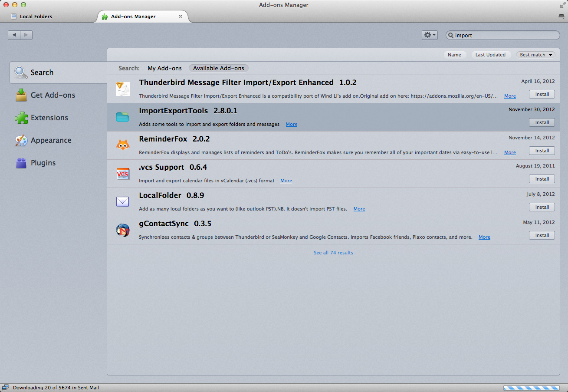The width and height of the screenshot is (568, 392).
Task: Click the .vcs Support 0.6.4 title
Action: (173, 167)
